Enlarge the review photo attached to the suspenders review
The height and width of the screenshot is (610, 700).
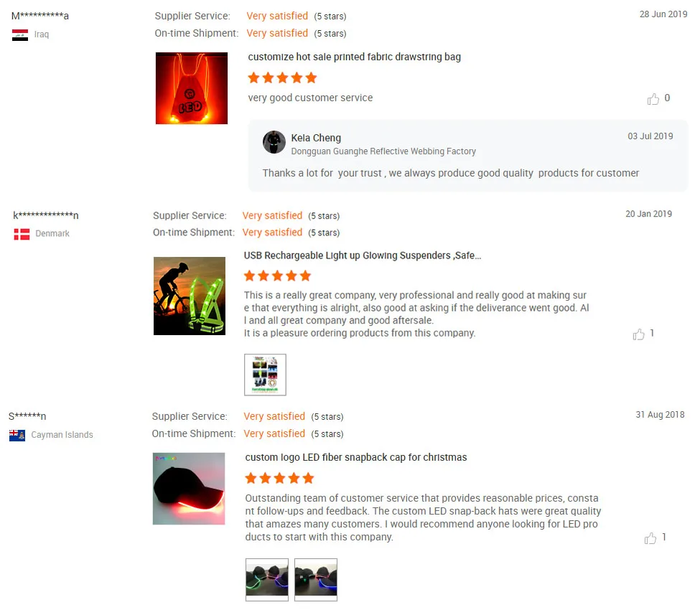(x=265, y=375)
